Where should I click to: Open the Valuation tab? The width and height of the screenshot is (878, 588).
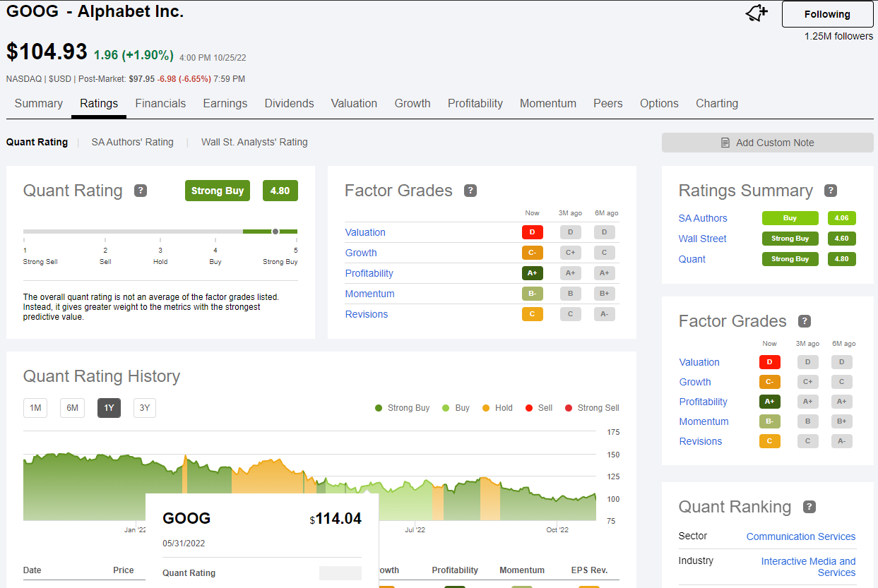click(354, 103)
